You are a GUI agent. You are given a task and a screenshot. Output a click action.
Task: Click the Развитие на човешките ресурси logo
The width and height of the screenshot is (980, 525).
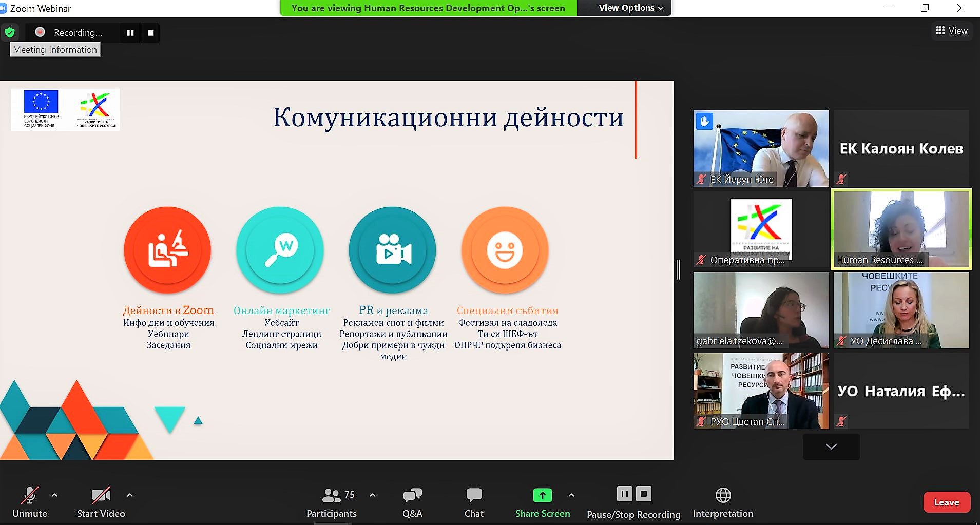95,109
